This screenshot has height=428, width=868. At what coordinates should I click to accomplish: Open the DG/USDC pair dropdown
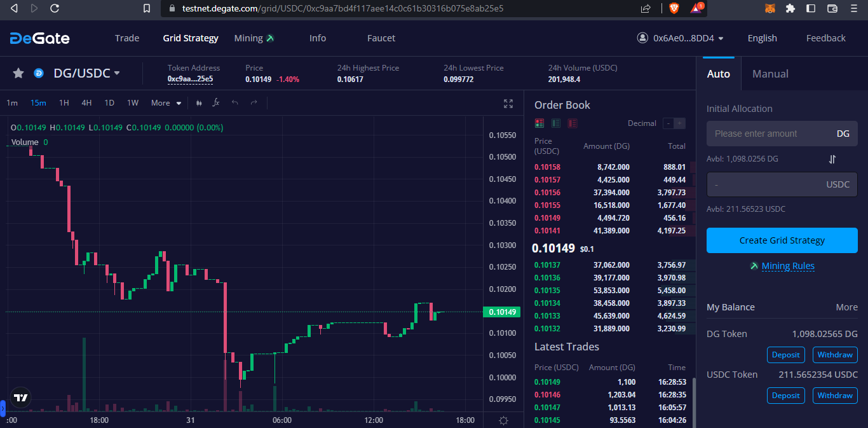coord(86,73)
